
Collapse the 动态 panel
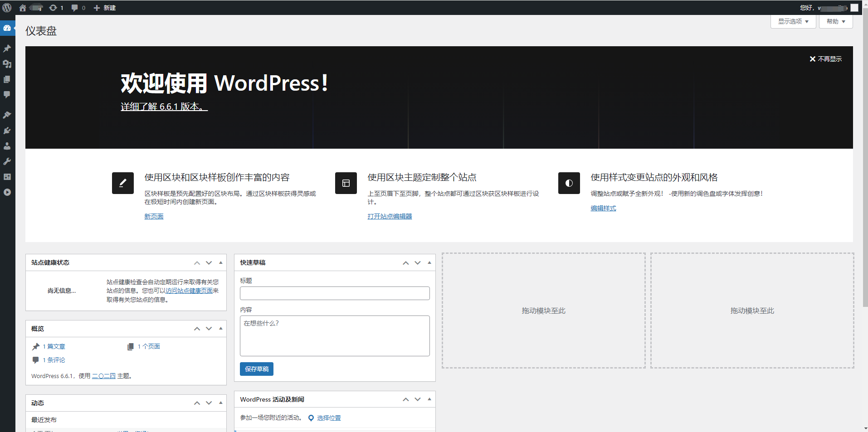(221, 403)
